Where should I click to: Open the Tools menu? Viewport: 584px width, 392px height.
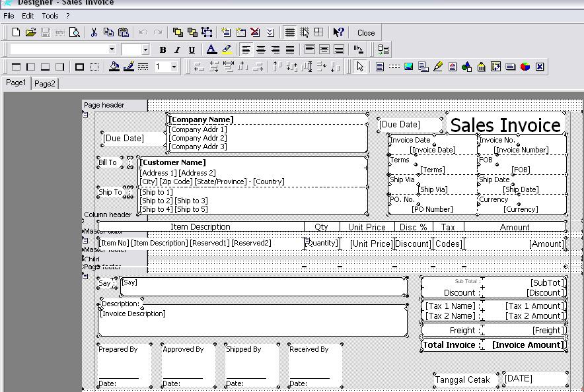(x=50, y=16)
